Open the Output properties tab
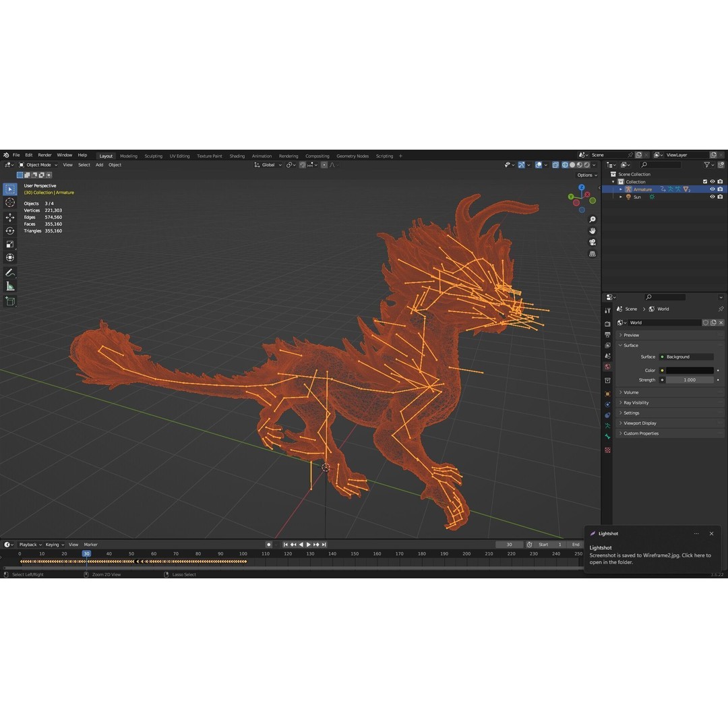The image size is (728, 728). click(607, 335)
